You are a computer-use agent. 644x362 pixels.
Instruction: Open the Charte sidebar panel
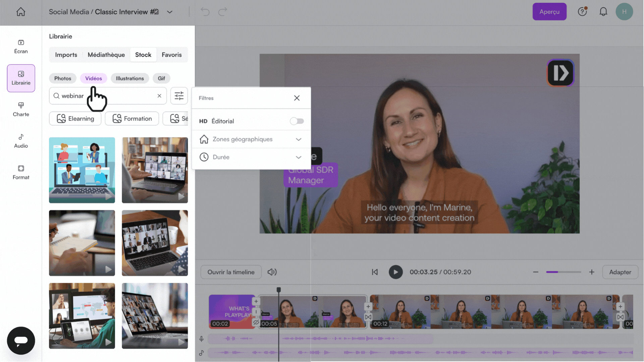21,109
